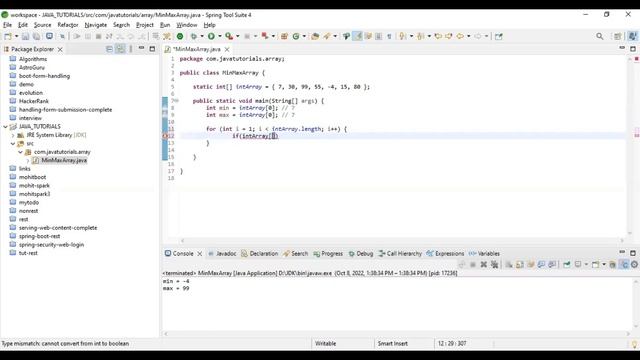Open the Navigate menu
The height and width of the screenshot is (360, 640).
(x=96, y=25)
